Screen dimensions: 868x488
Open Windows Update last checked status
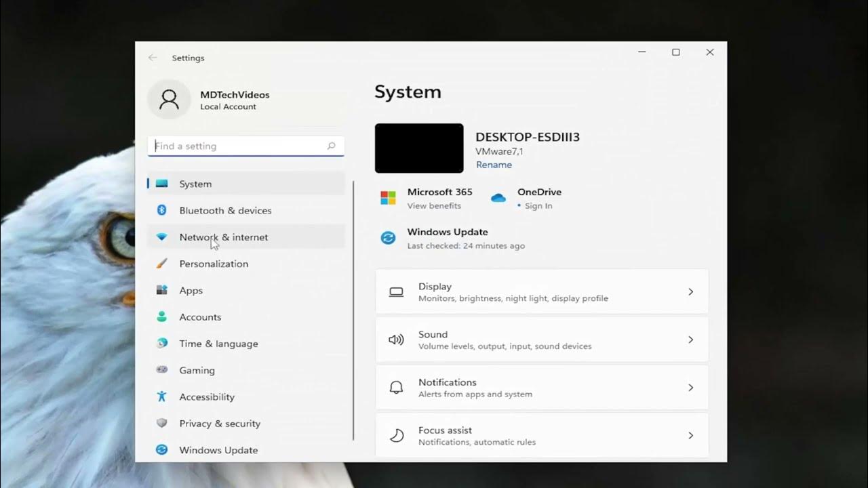click(466, 246)
